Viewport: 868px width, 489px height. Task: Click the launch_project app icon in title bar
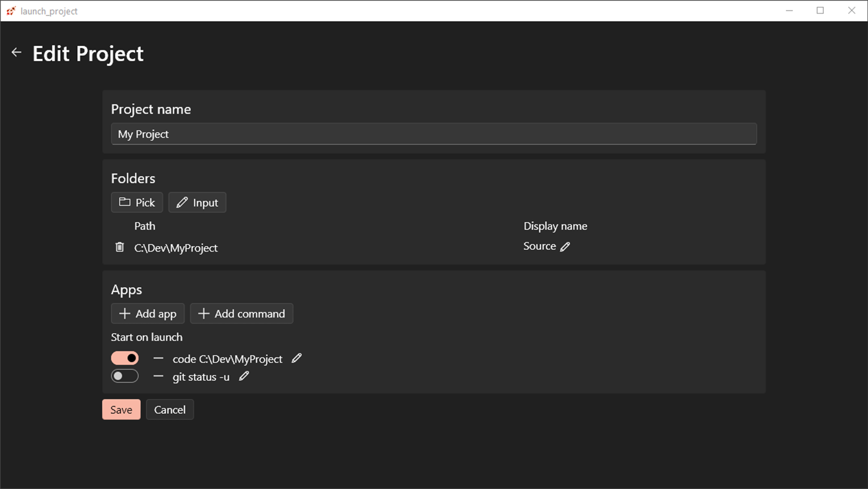click(11, 11)
